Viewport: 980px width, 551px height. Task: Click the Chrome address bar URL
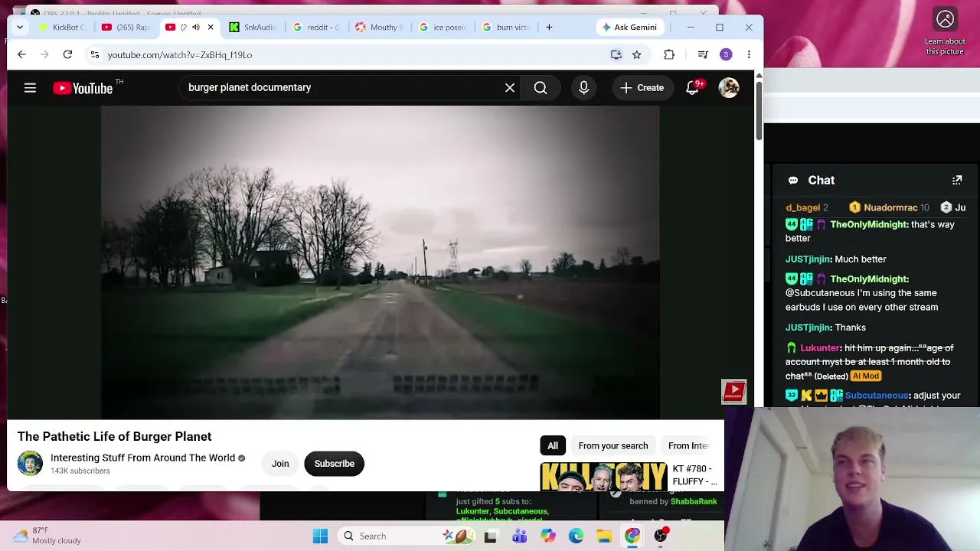tap(180, 55)
